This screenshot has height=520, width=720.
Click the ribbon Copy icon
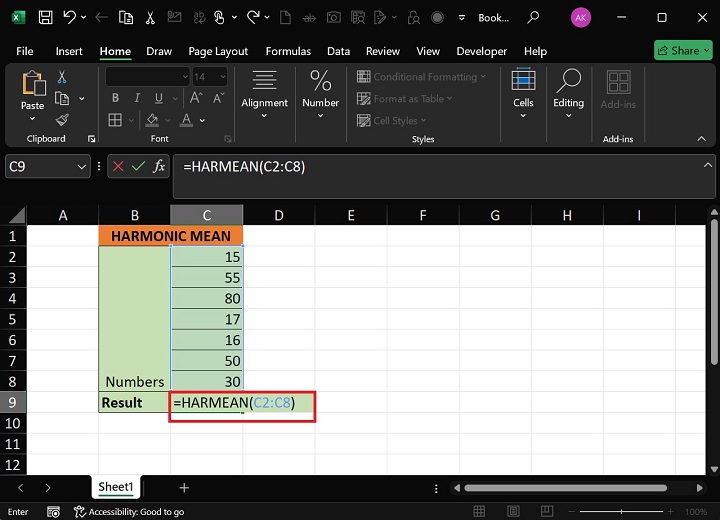(x=62, y=98)
